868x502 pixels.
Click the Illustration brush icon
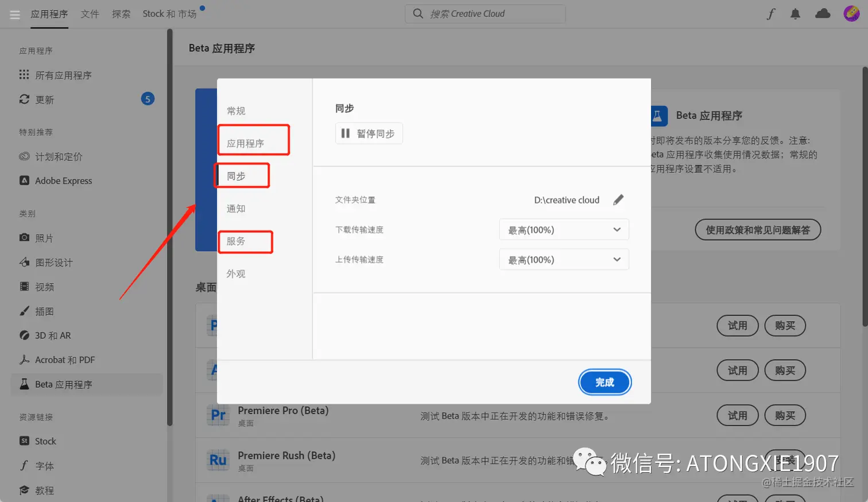[24, 311]
